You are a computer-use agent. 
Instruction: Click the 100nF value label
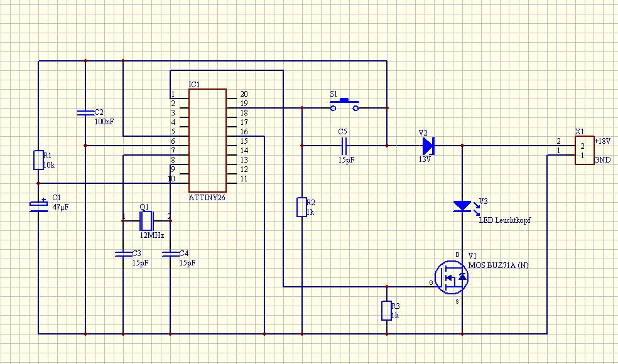[x=104, y=122]
